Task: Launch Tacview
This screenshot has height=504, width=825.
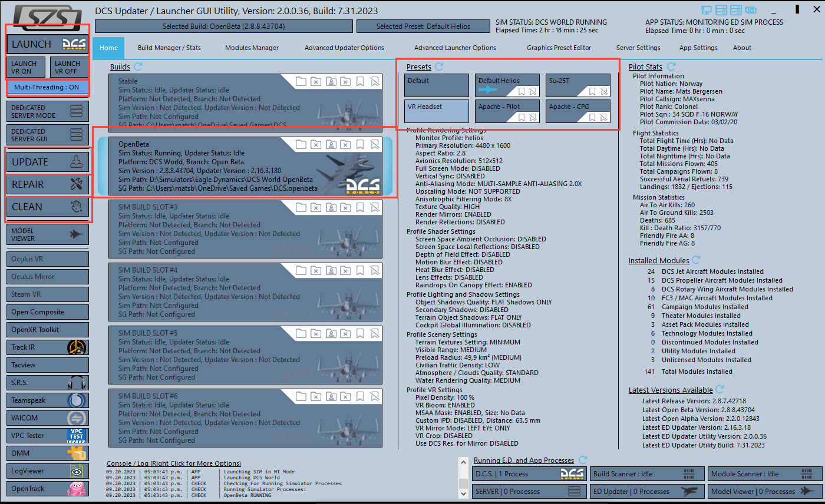Action: [x=48, y=365]
